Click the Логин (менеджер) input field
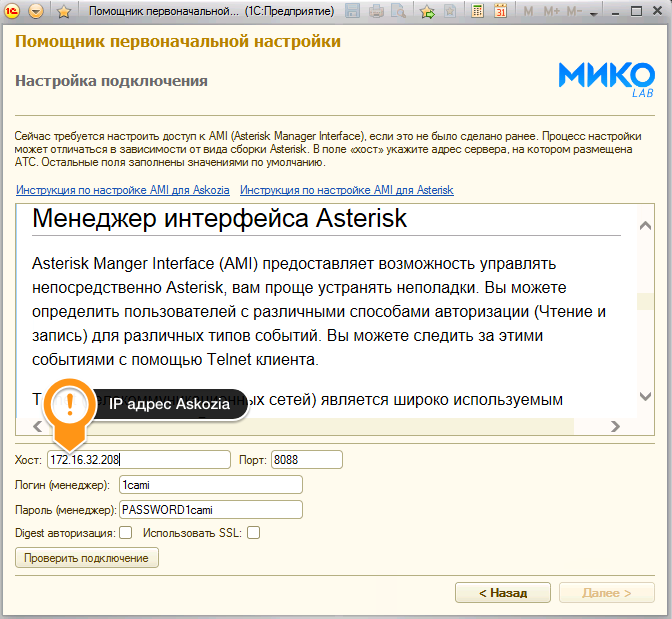The width and height of the screenshot is (672, 619). click(x=211, y=485)
